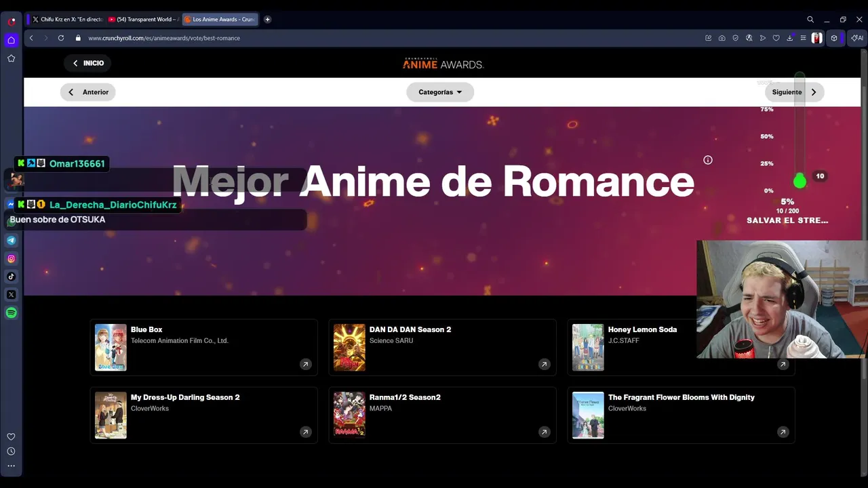The height and width of the screenshot is (488, 868).
Task: Open the sidebar three-dots options
Action: pos(12,466)
